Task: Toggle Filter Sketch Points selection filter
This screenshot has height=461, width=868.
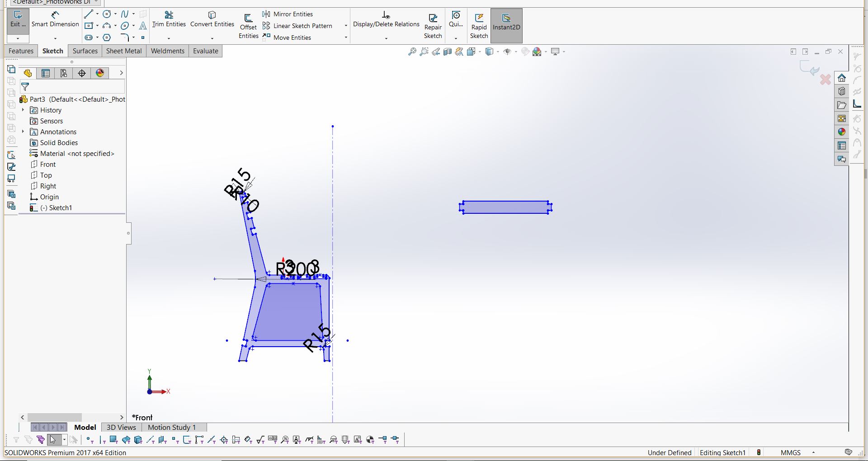Action: pos(175,439)
